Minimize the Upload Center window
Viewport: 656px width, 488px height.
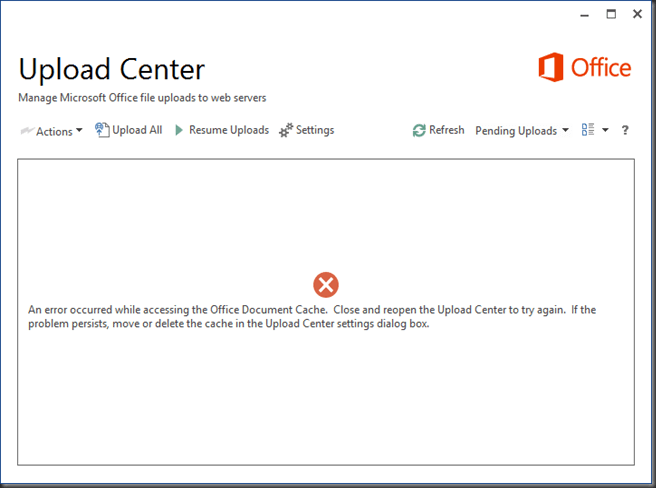[584, 15]
